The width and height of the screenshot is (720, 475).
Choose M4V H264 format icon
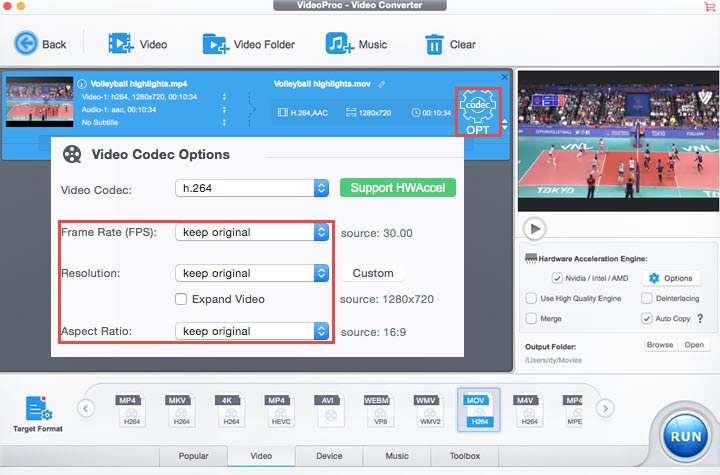[529, 411]
